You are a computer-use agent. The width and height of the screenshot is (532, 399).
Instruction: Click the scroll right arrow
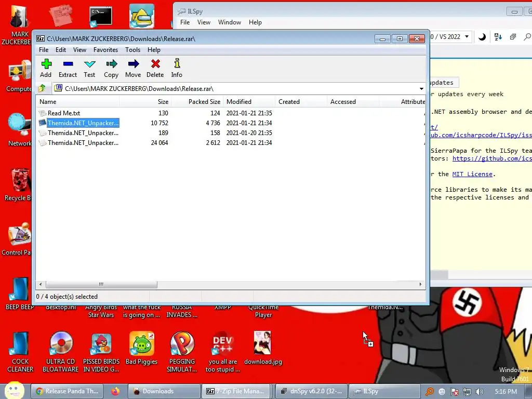pos(420,284)
